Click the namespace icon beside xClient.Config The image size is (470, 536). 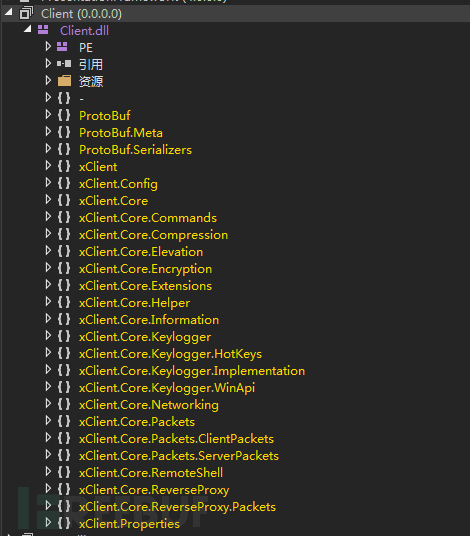[64, 183]
